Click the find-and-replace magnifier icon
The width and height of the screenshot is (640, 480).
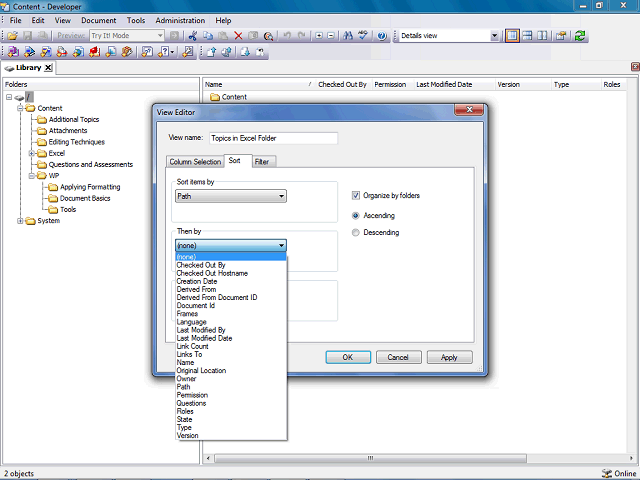(268, 36)
